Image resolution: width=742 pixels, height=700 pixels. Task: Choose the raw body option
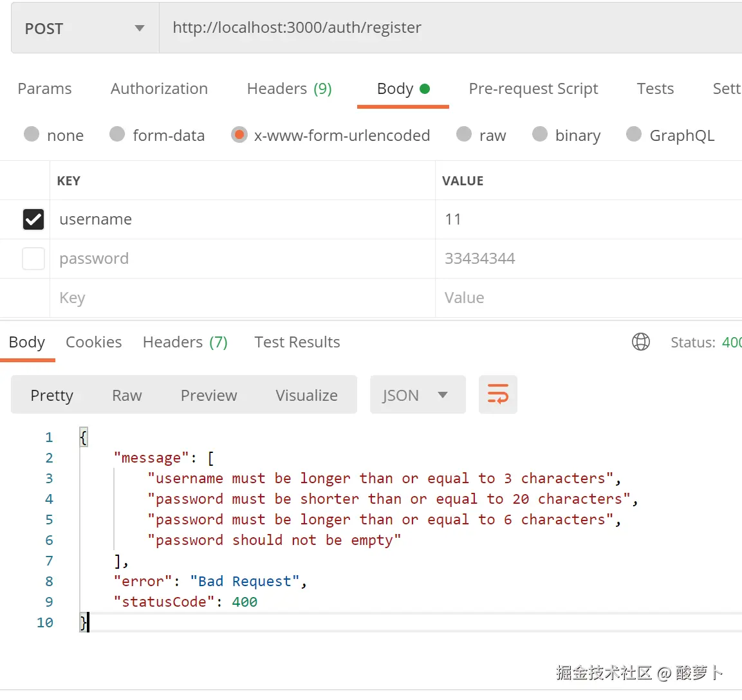click(x=464, y=134)
